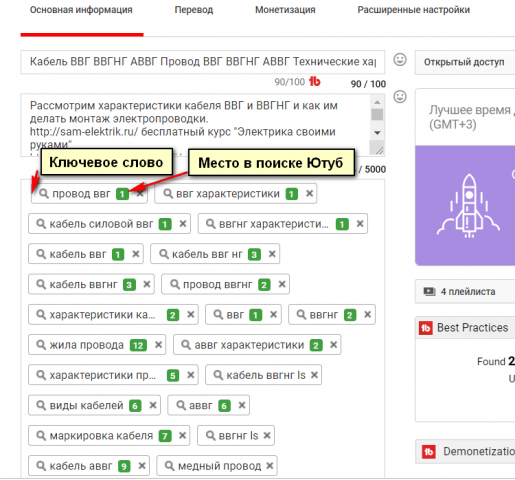The height and width of the screenshot is (480, 515).
Task: Switch to the 'Перевод' tab
Action: (x=194, y=10)
